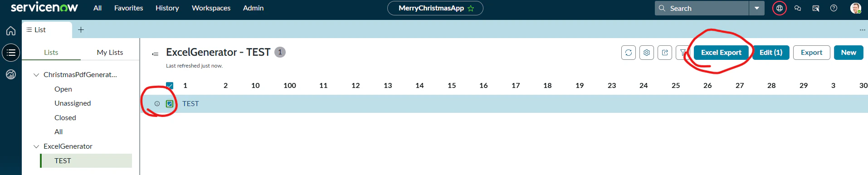This screenshot has height=175, width=868.
Task: Switch to the My Lists tab
Action: pos(110,53)
